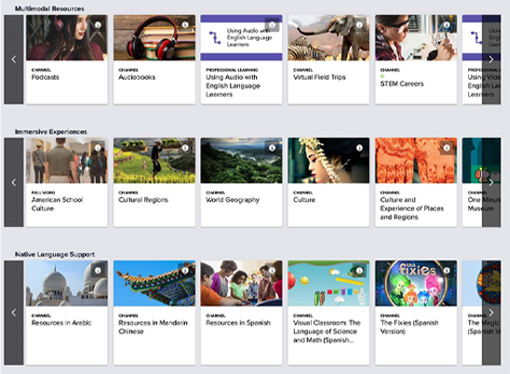
Task: Open info icon on Resources in Spanish card
Action: [x=272, y=271]
